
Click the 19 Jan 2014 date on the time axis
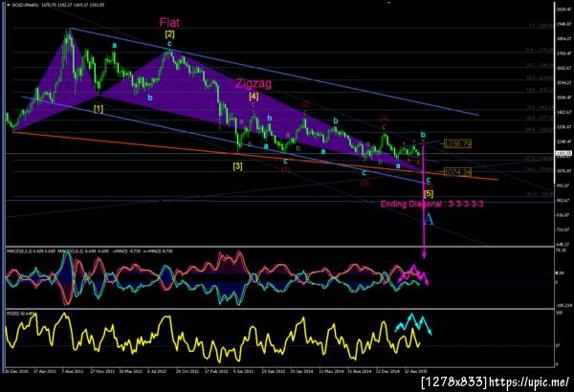click(302, 371)
